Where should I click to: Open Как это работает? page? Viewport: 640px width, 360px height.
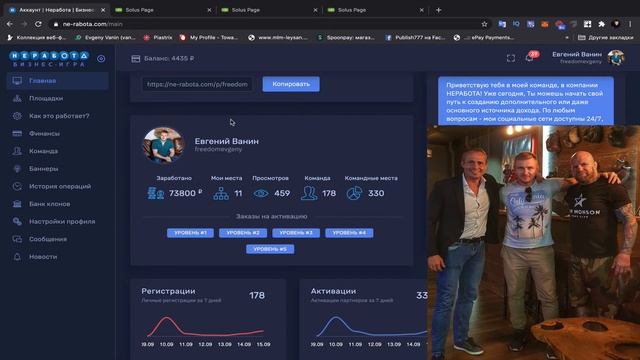pyautogui.click(x=58, y=116)
